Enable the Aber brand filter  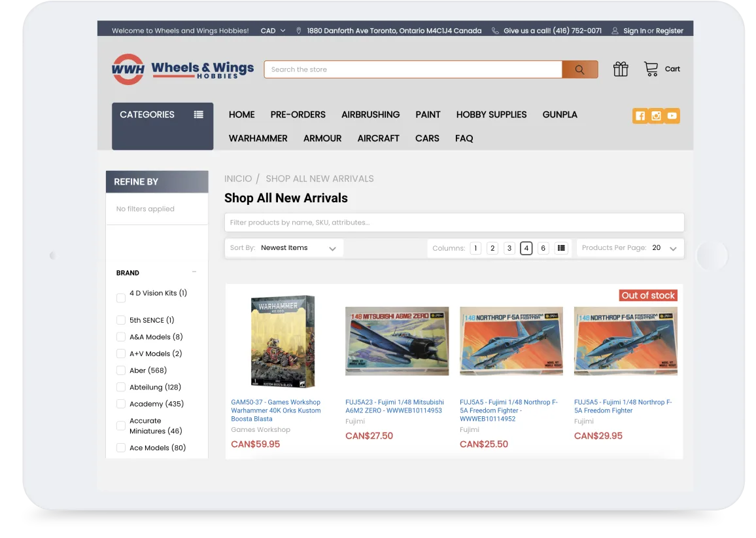click(x=121, y=370)
